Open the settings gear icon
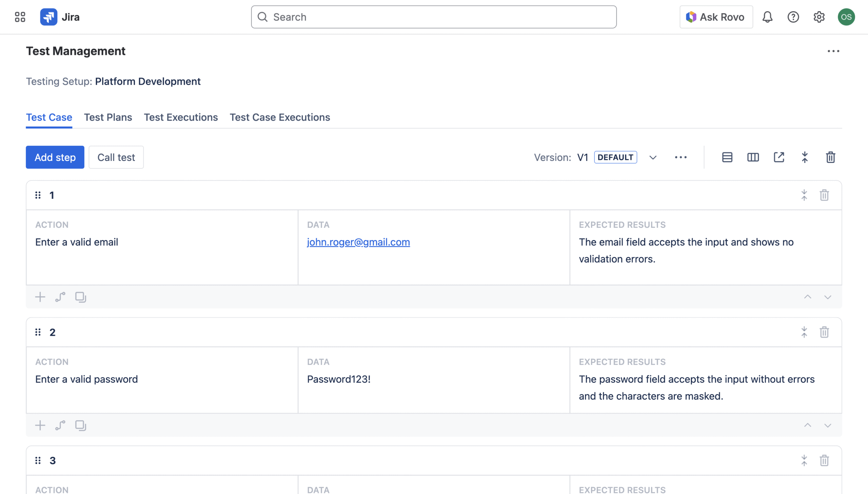Screen dimensions: 868x494 [x=819, y=17]
